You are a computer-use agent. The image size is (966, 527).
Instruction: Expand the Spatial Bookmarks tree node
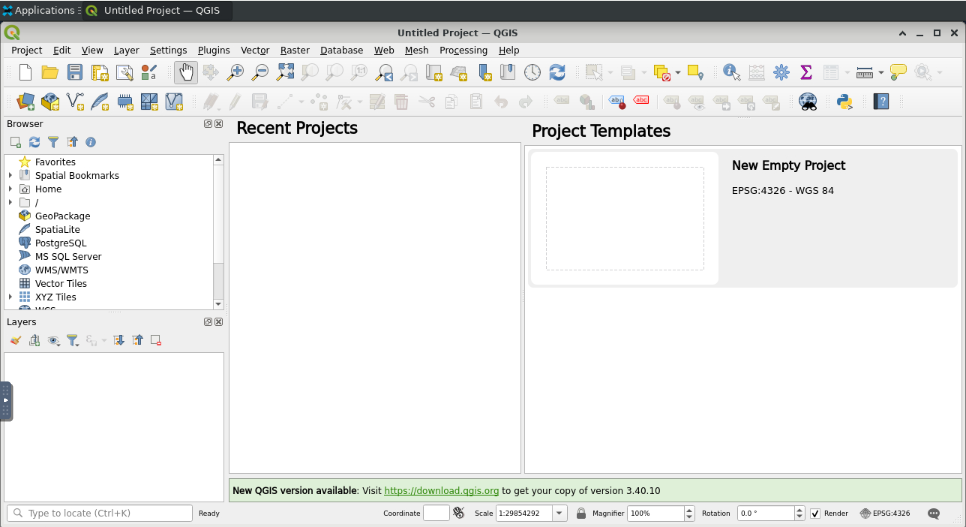[x=10, y=176]
